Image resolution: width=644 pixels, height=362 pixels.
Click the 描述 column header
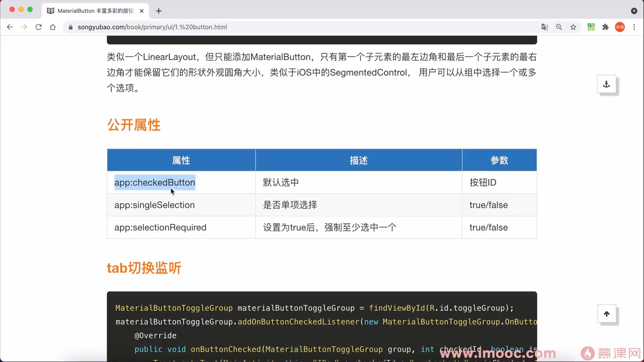coord(359,160)
